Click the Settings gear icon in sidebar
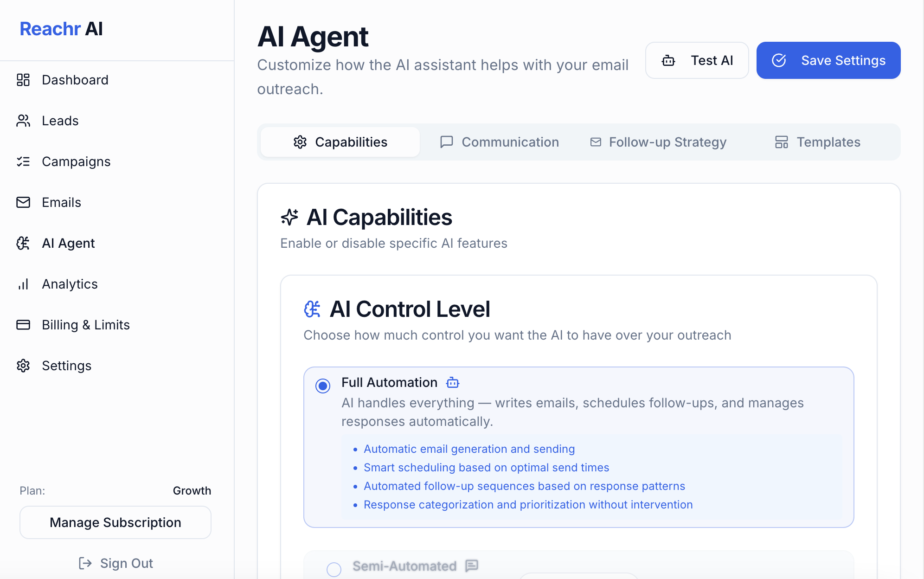 (x=23, y=366)
